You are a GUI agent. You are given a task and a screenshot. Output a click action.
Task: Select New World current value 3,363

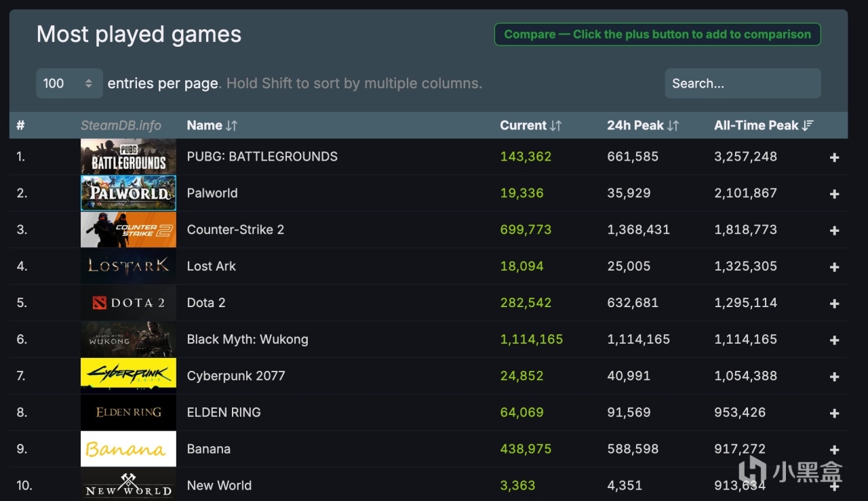pyautogui.click(x=517, y=485)
